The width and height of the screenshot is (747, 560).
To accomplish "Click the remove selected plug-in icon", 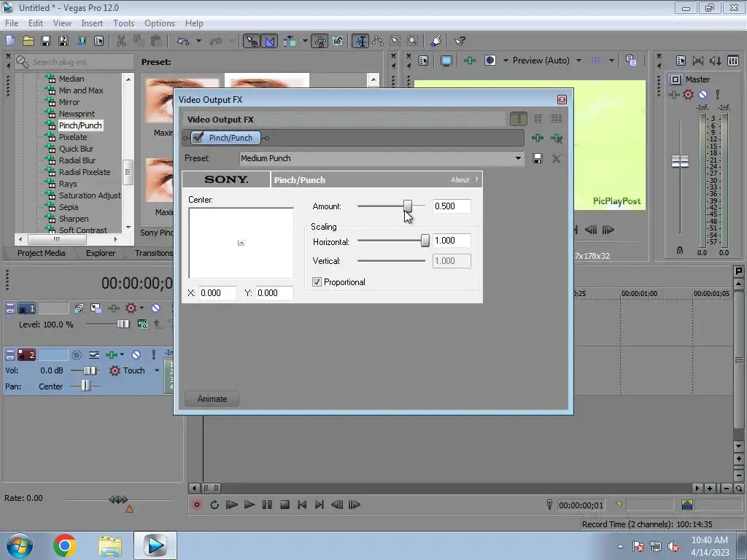I will pyautogui.click(x=557, y=138).
